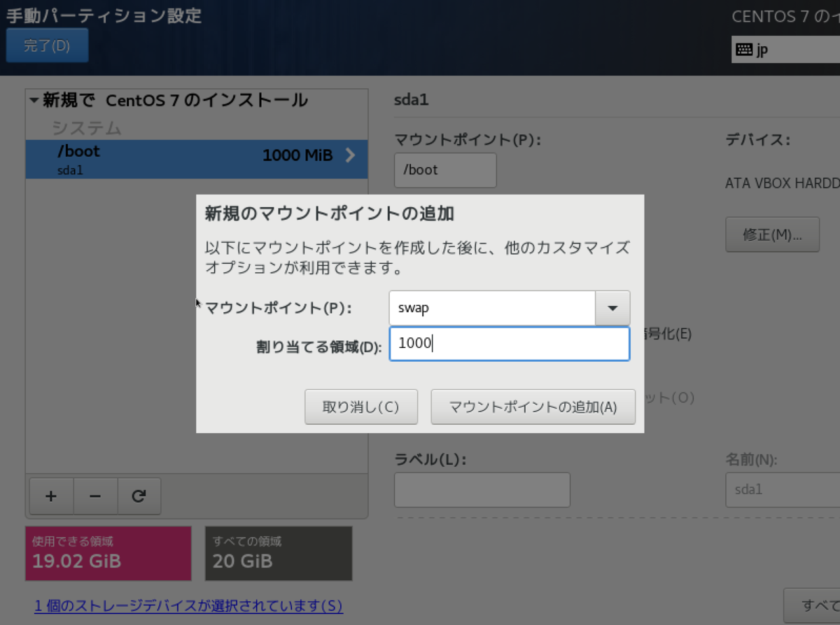Select the swap value in the mount point combo

point(490,308)
